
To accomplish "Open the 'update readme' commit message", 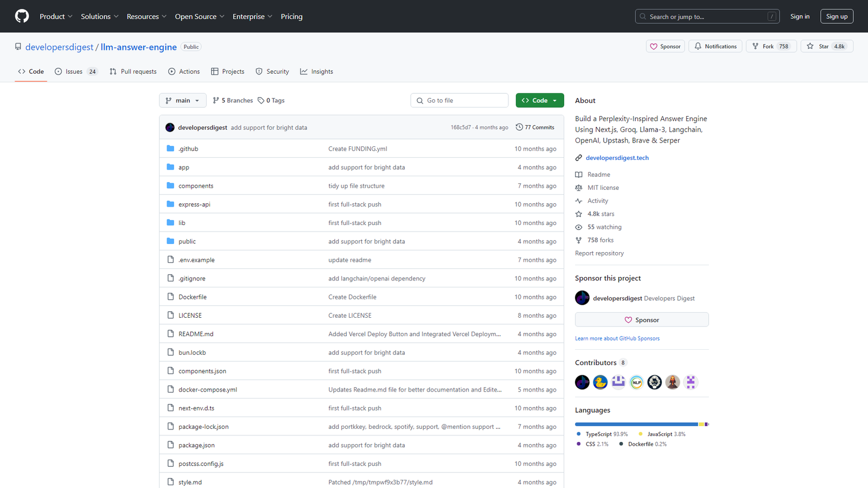I will coord(350,260).
